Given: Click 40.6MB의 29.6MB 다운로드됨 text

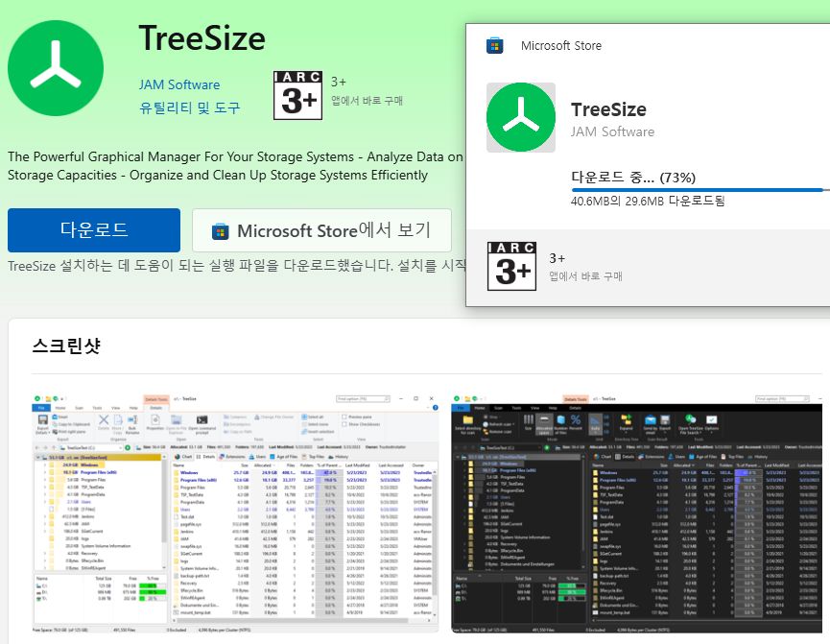Looking at the screenshot, I should pos(648,201).
